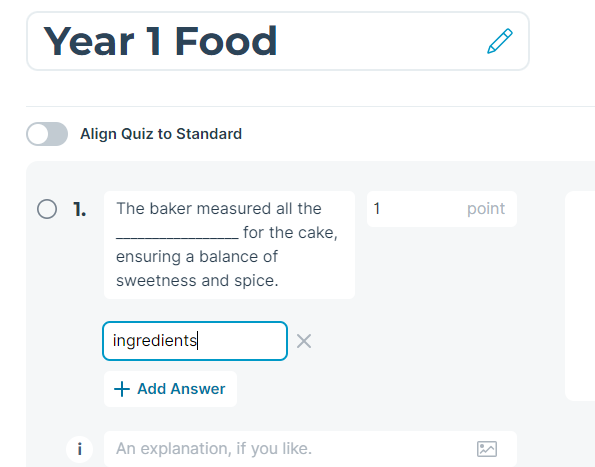Click the blank underline in the question text
This screenshot has height=467, width=595.
pyautogui.click(x=177, y=234)
